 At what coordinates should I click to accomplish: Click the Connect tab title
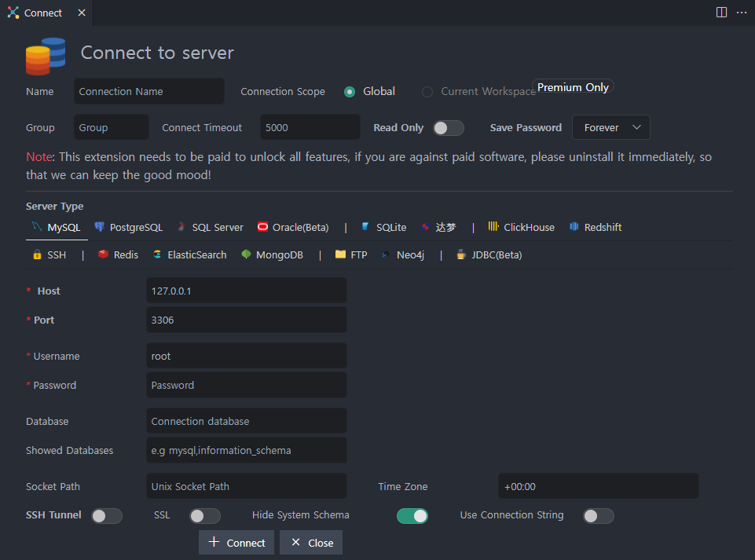click(x=43, y=13)
